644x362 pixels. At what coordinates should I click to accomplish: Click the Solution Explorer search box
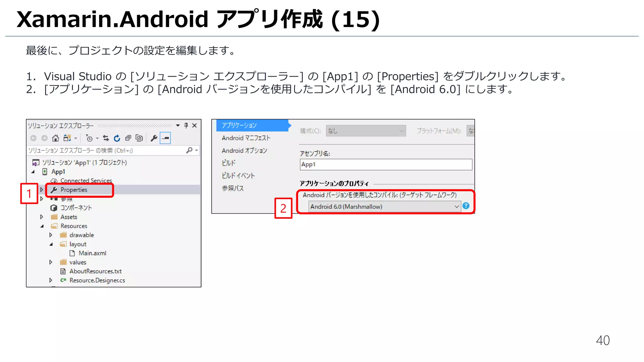(x=106, y=151)
